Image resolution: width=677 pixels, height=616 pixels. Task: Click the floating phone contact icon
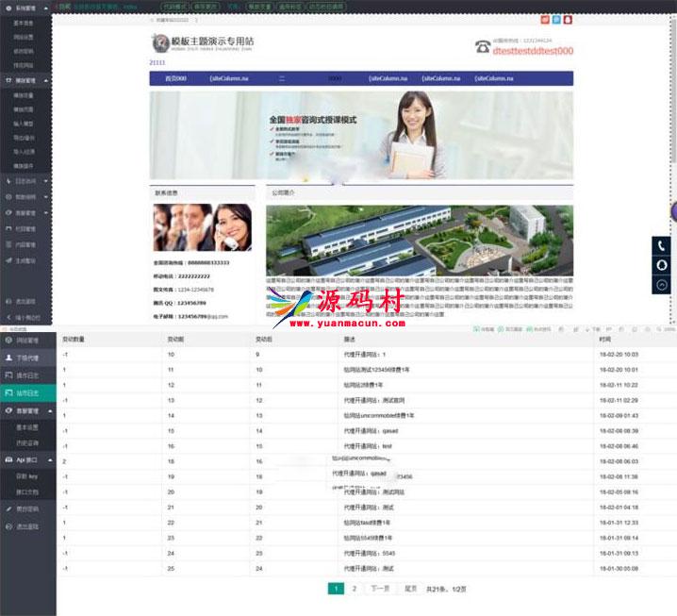[662, 245]
